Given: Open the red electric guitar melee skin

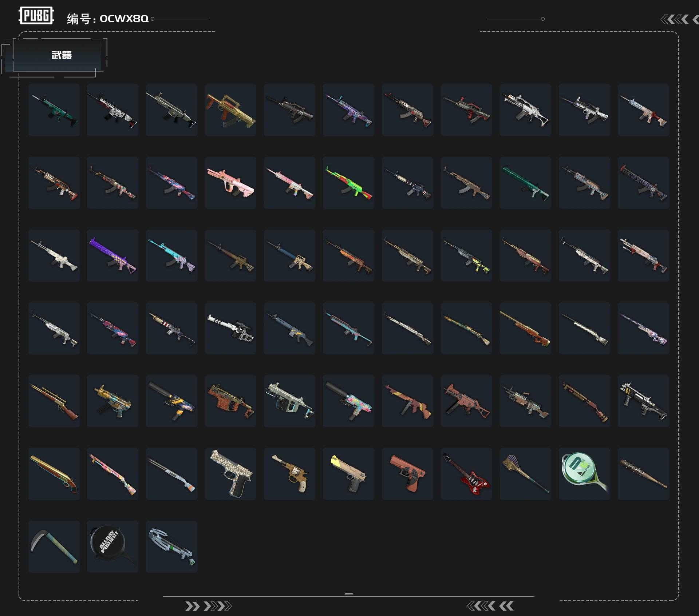Looking at the screenshot, I should click(x=466, y=474).
